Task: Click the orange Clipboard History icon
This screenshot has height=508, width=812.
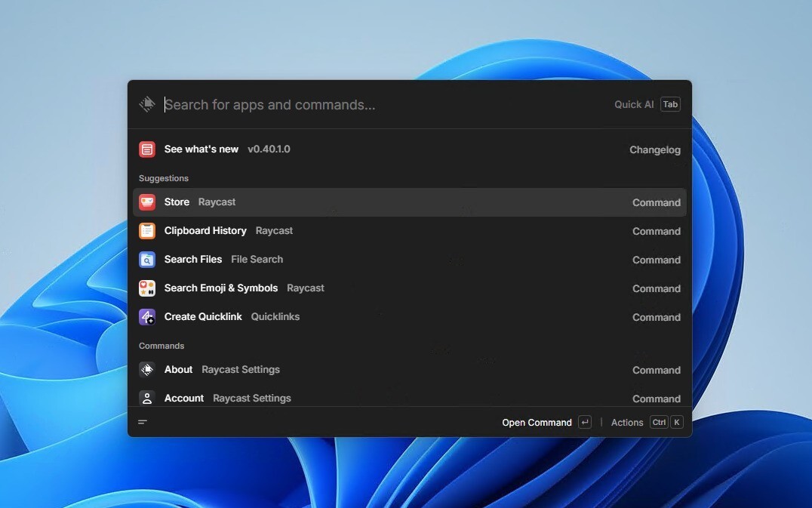Action: coord(147,231)
